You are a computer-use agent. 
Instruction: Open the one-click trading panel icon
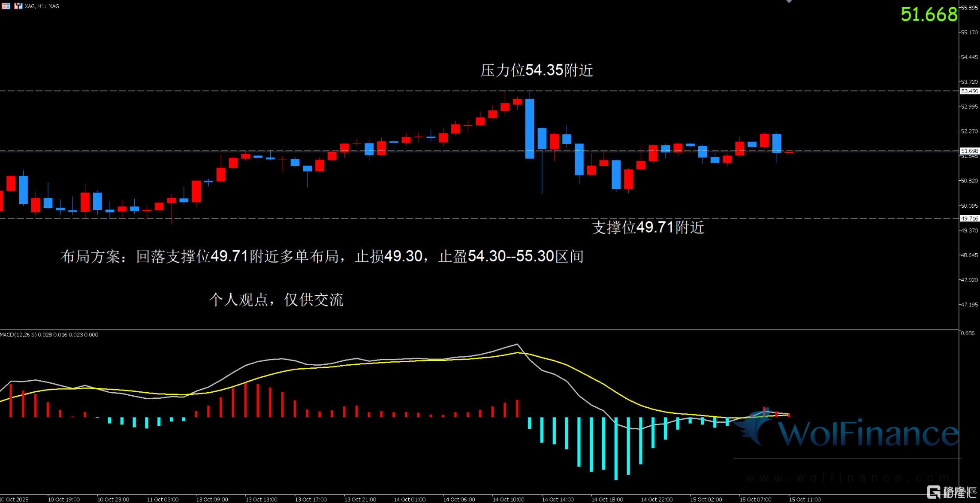pyautogui.click(x=18, y=6)
